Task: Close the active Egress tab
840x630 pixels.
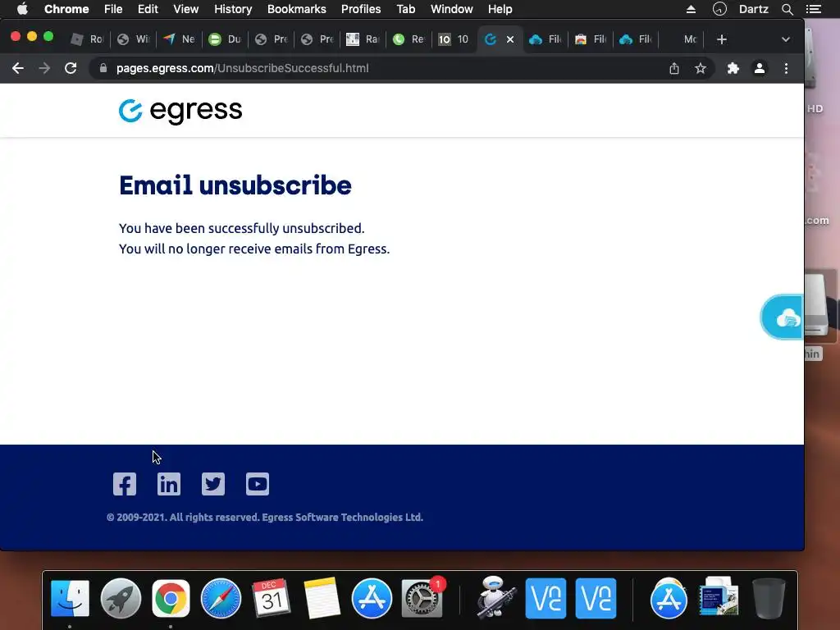Action: click(x=510, y=39)
